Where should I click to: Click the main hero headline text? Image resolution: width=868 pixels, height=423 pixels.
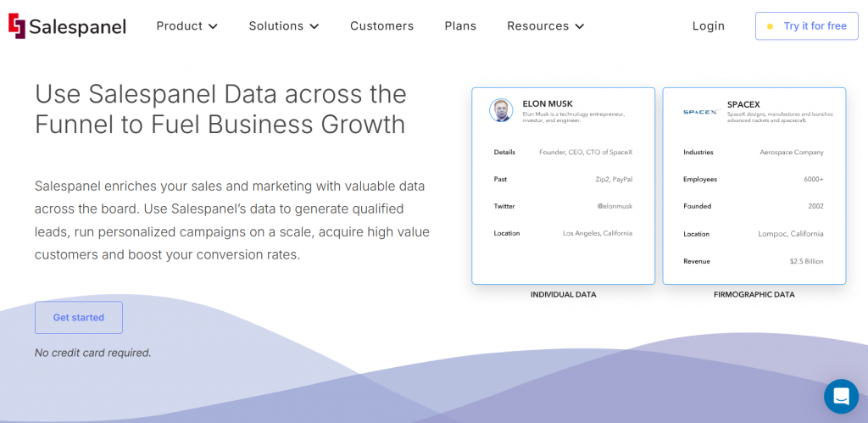point(220,109)
